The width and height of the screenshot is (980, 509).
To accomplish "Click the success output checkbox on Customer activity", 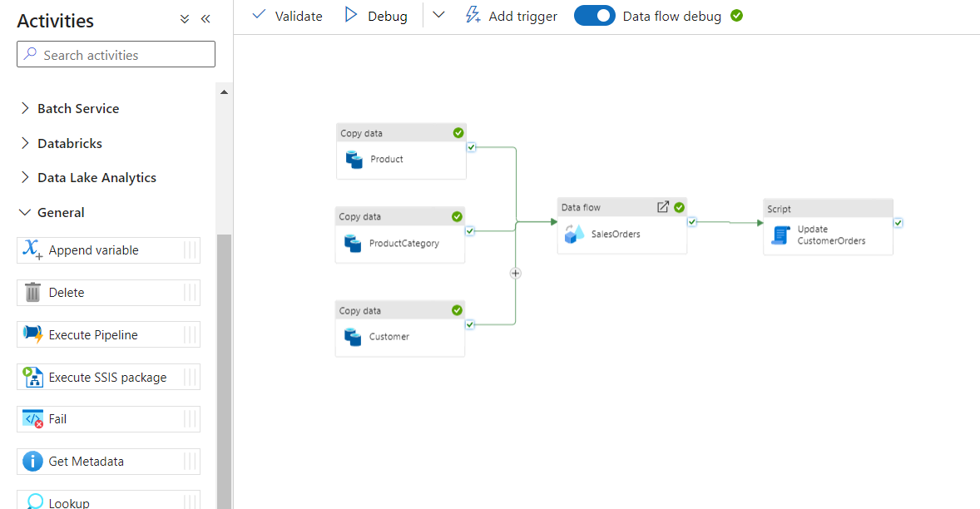I will (470, 325).
